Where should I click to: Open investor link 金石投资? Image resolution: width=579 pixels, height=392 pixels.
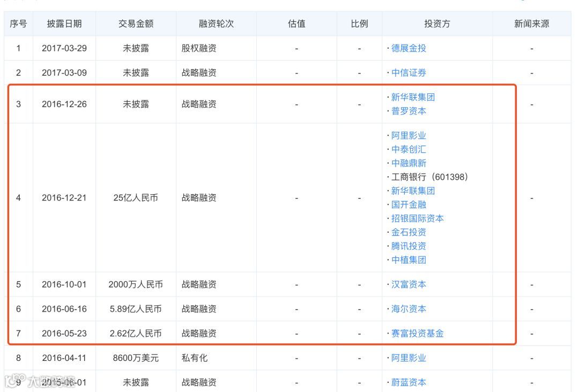tap(409, 232)
